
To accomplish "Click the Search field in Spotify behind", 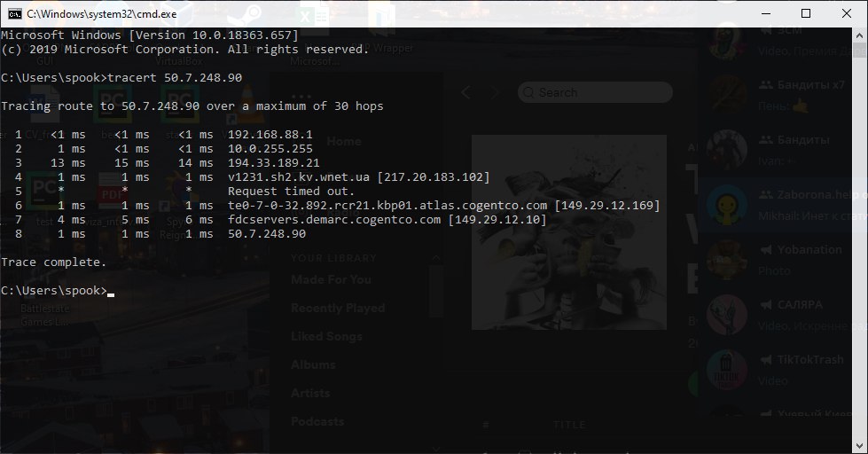I will (595, 92).
